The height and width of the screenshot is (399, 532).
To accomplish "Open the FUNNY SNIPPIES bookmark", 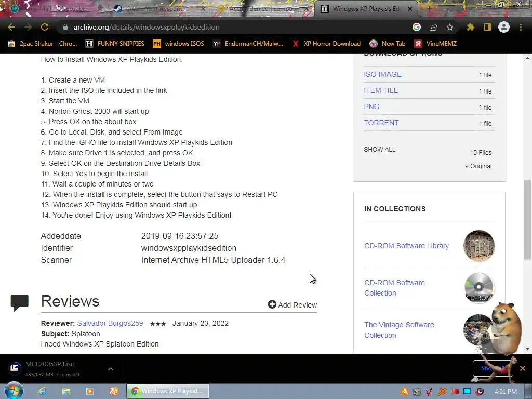I will [x=115, y=44].
